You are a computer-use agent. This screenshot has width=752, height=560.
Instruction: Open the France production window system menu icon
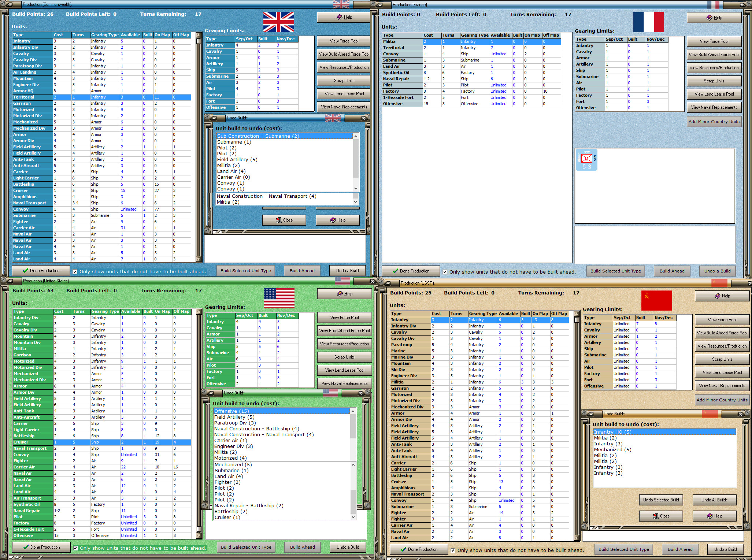[379, 5]
